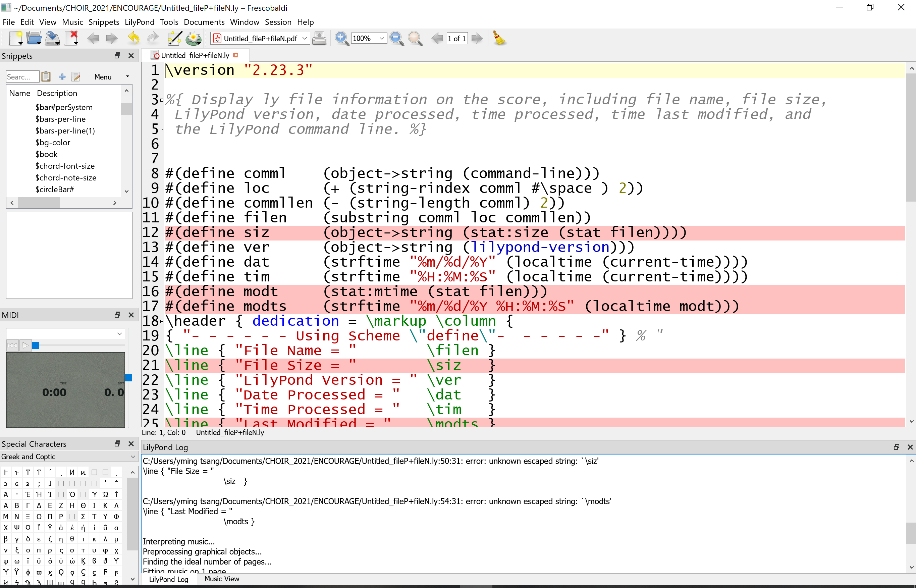Switch to the Music View tab
The width and height of the screenshot is (916, 588).
222,579
